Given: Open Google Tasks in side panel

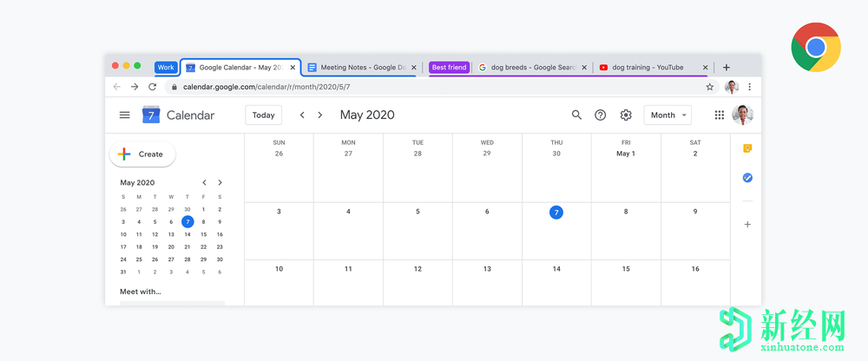Looking at the screenshot, I should click(x=747, y=178).
